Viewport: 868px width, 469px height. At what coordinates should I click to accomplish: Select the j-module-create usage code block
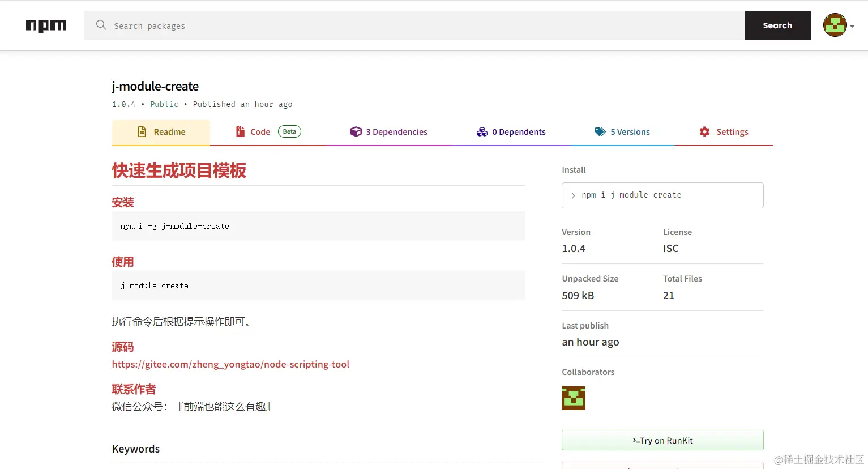[319, 285]
